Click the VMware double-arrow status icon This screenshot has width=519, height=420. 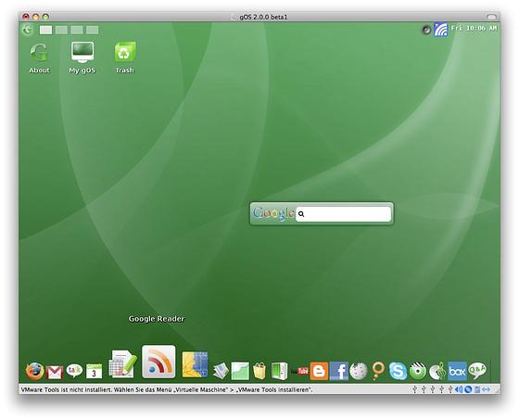click(x=486, y=389)
